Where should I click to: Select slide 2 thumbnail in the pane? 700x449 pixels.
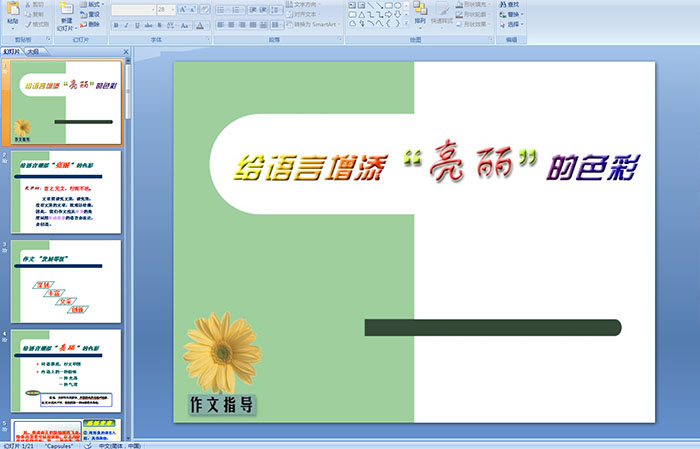[x=66, y=192]
